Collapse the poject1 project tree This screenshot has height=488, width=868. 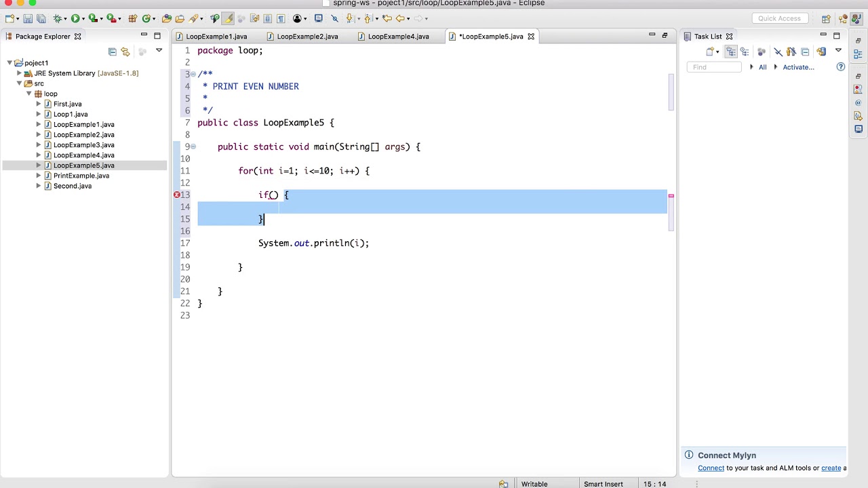(x=9, y=63)
